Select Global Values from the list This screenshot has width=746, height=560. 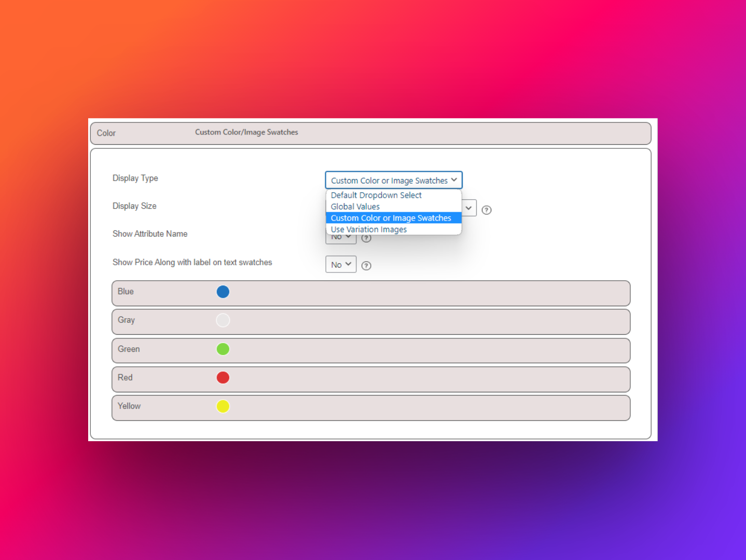coord(355,207)
